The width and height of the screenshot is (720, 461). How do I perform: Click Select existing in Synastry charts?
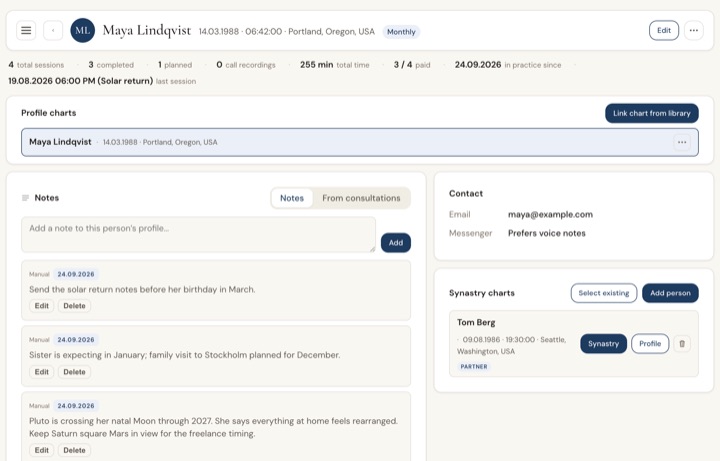603,293
